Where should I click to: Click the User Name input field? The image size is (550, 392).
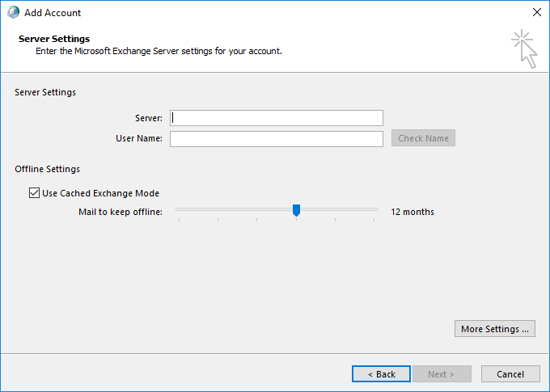277,139
